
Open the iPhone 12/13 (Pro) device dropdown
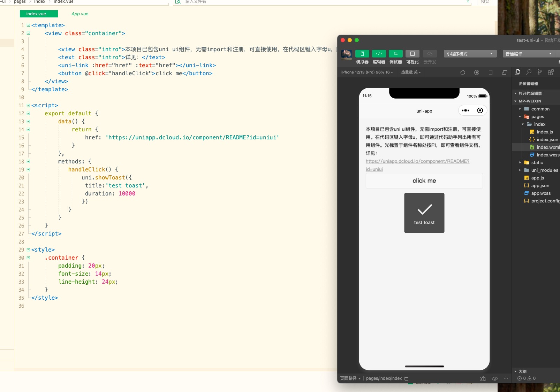coord(367,72)
